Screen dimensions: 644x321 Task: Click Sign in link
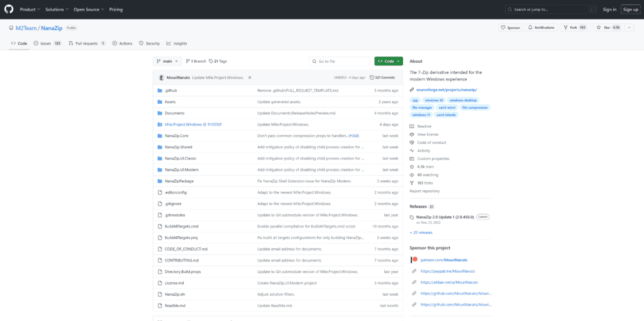tap(609, 9)
